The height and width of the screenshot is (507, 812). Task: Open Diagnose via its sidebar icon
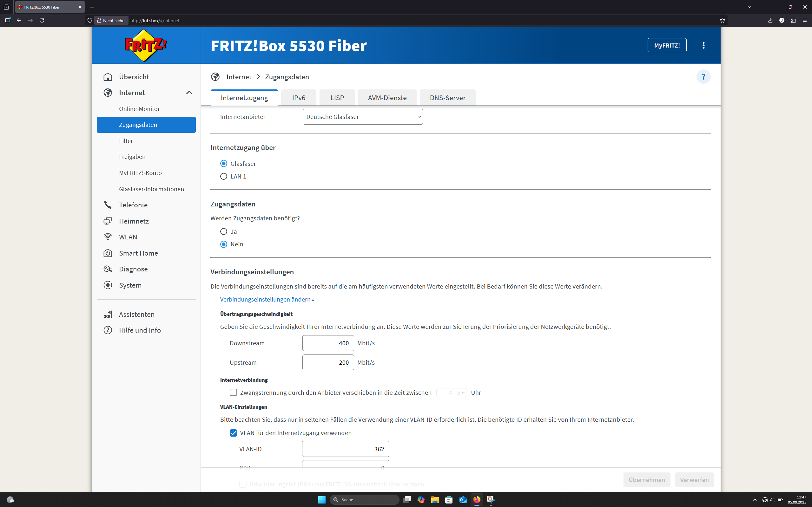pos(108,269)
